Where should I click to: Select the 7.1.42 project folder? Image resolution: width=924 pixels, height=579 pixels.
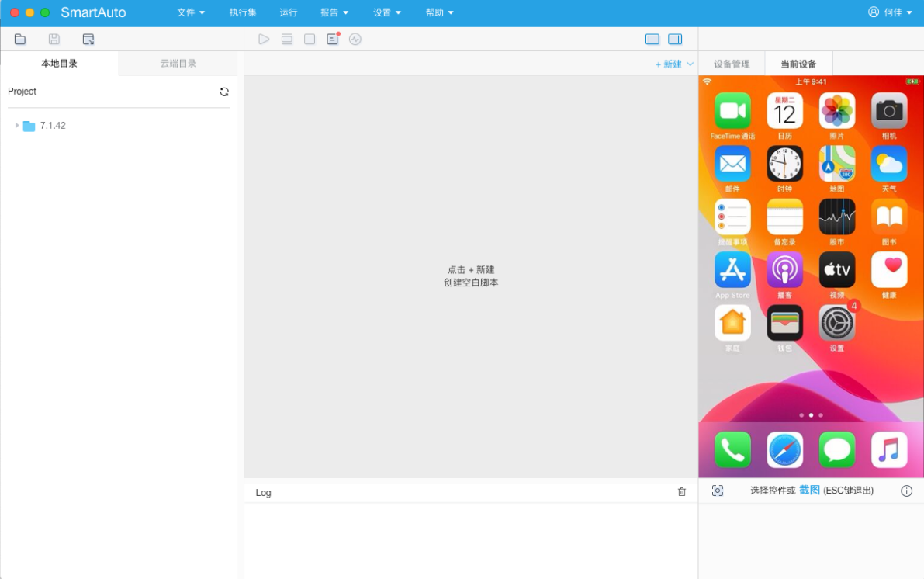44,126
